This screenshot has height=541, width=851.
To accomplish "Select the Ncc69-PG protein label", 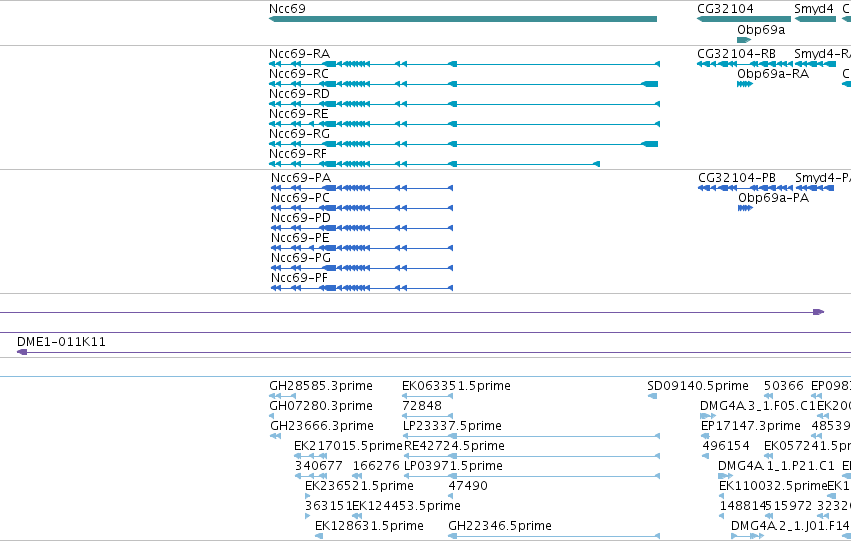I will coord(301,258).
